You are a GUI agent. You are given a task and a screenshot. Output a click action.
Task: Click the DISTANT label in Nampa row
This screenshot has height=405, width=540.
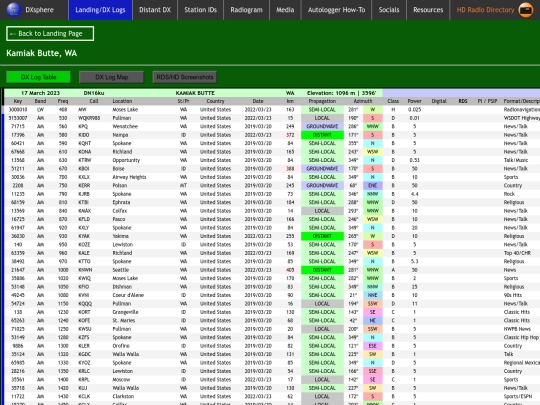pyautogui.click(x=322, y=135)
